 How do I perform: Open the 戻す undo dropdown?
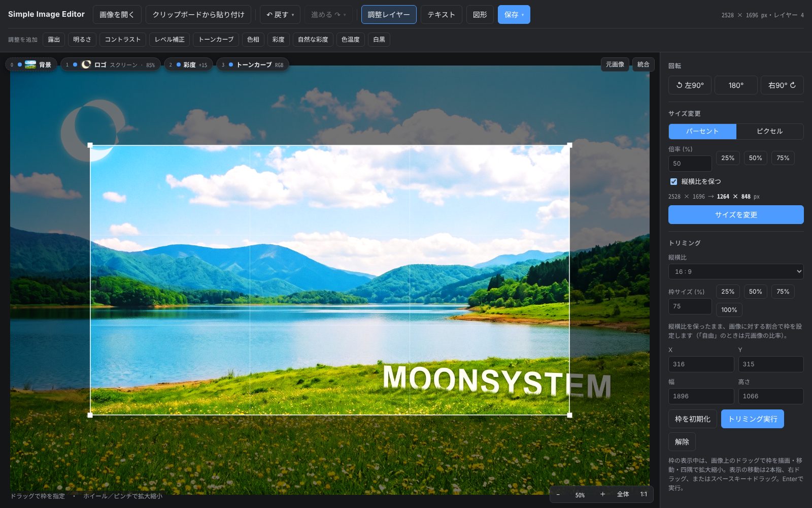280,15
